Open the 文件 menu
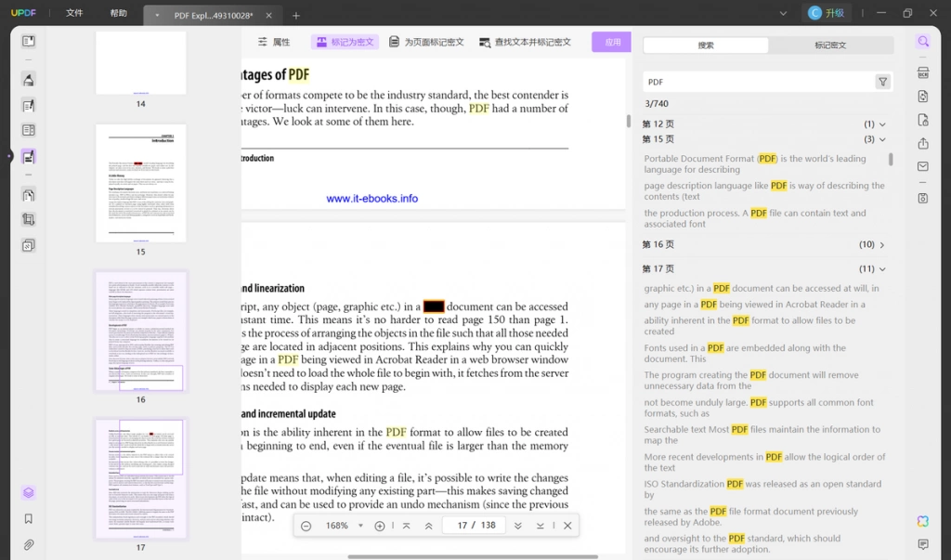This screenshot has height=560, width=951. 74,13
